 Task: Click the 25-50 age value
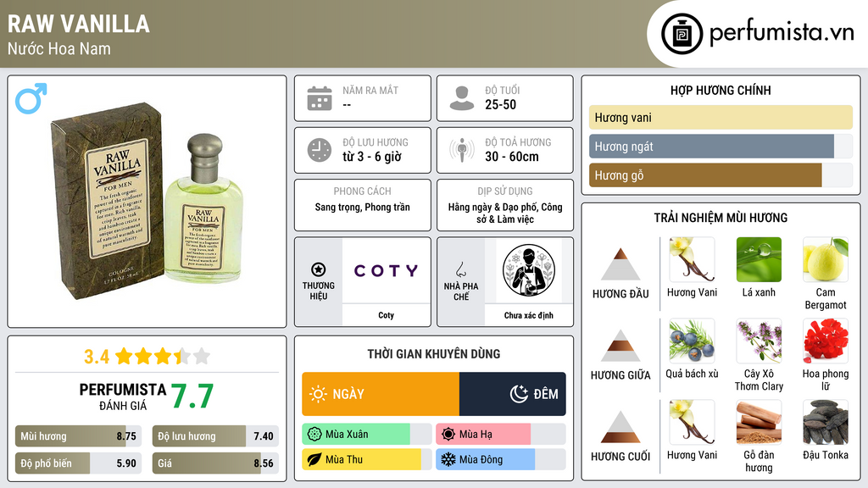pos(500,104)
